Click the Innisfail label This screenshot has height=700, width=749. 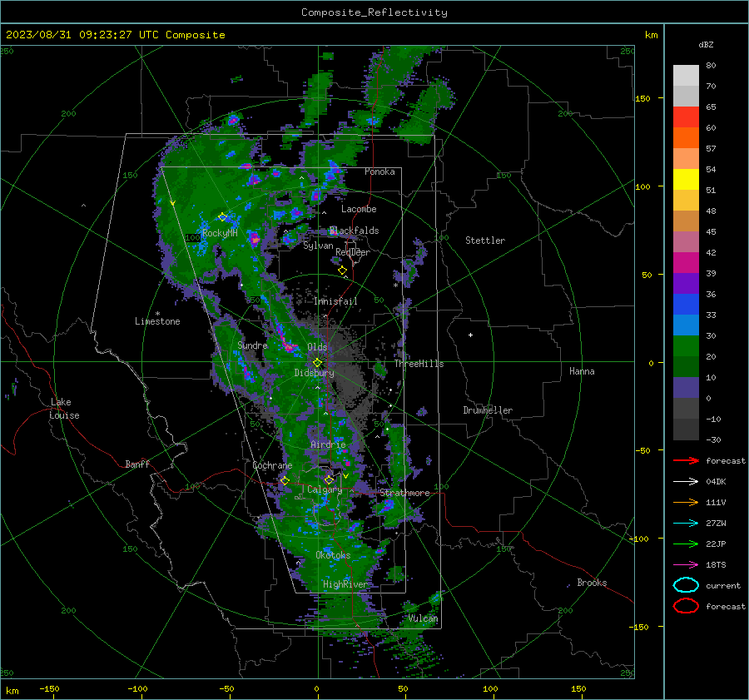335,301
